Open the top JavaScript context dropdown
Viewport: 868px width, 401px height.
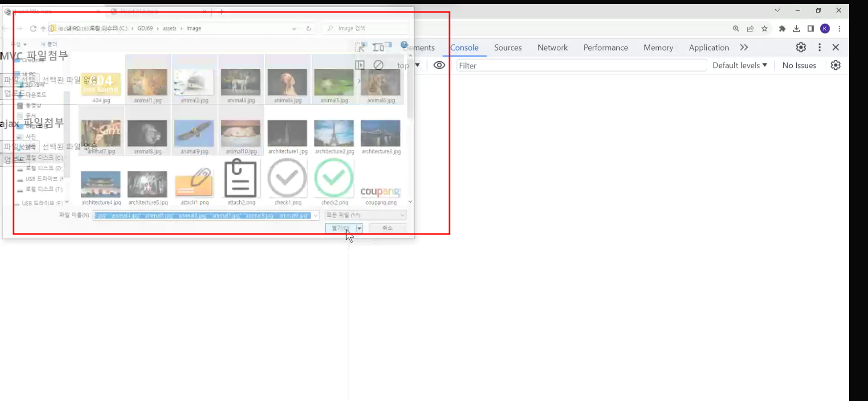[x=409, y=65]
